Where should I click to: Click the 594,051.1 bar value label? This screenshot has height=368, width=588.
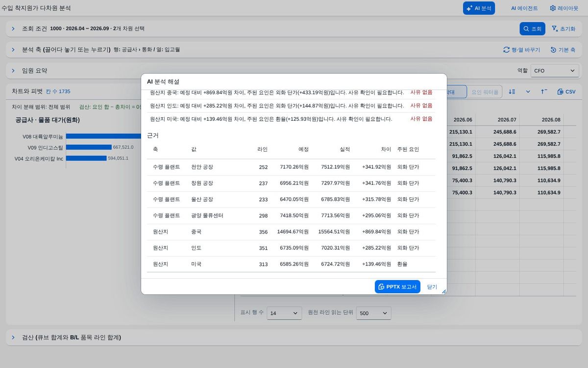coord(118,158)
